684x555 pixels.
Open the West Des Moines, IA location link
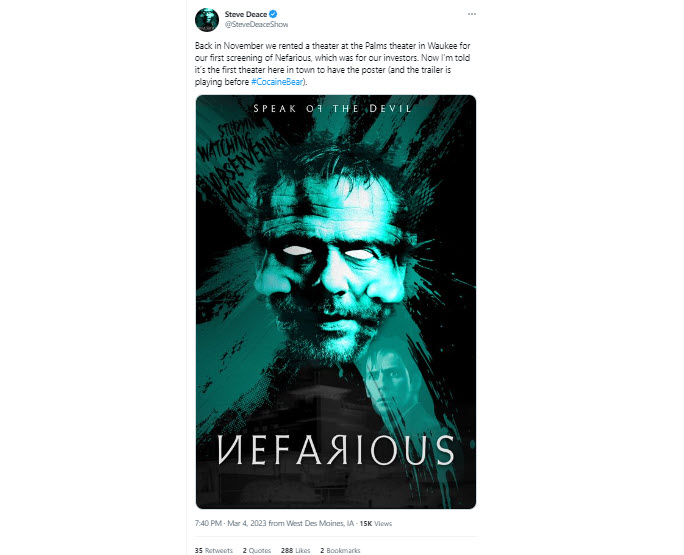[x=320, y=523]
